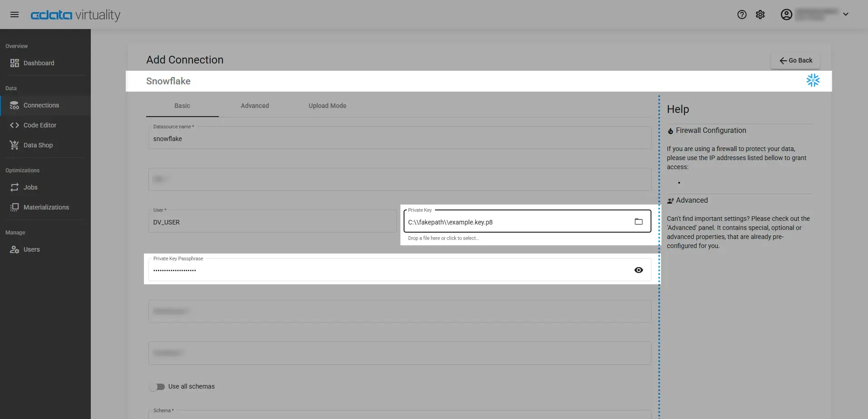Click the 'Use all schemas' label
This screenshot has width=868, height=419.
(x=192, y=386)
